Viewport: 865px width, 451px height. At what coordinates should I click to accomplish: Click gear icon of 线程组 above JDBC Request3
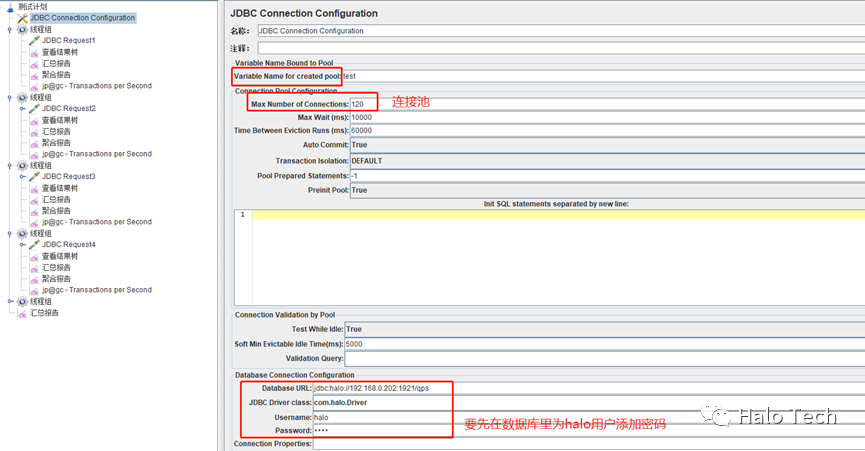(x=22, y=165)
